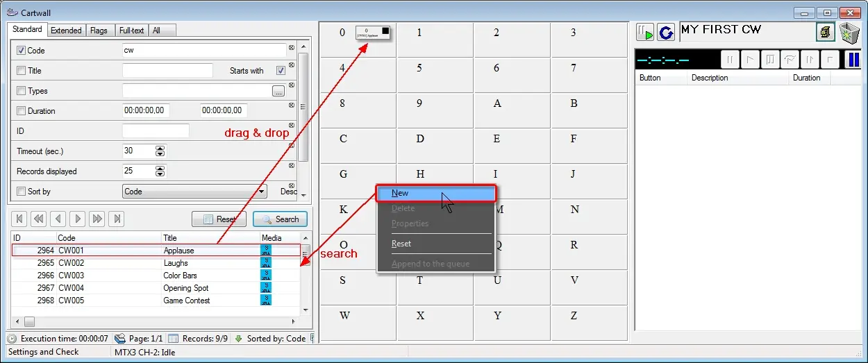The width and height of the screenshot is (868, 363).
Task: Click the Types browse ellipsis button
Action: coord(278,91)
